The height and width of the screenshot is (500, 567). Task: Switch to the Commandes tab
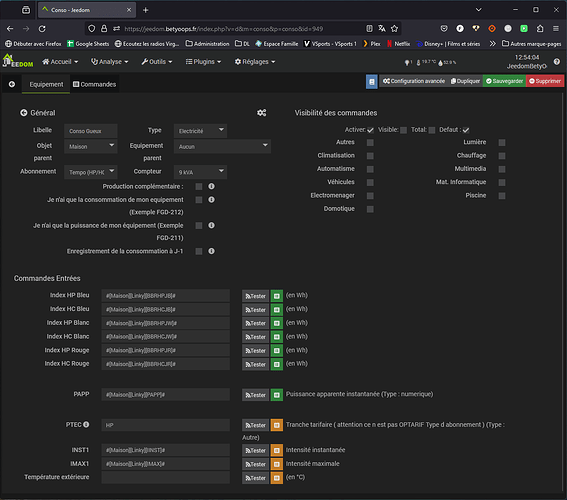coord(95,84)
